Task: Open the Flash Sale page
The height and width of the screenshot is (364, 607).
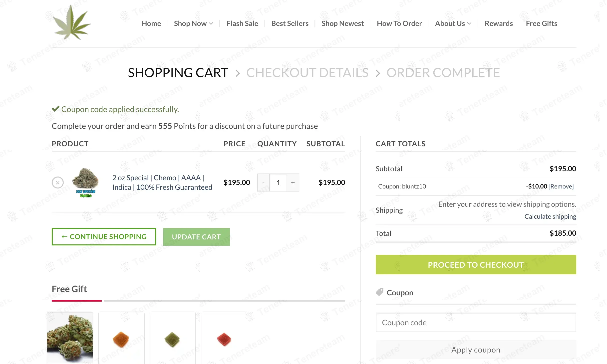Action: coord(242,23)
